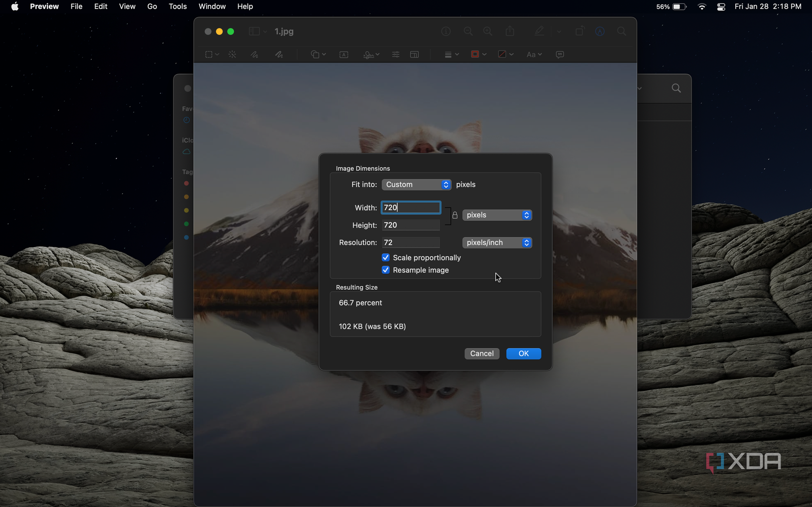Viewport: 812px width, 507px height.
Task: Open the Shapes tool menu
Action: 318,55
